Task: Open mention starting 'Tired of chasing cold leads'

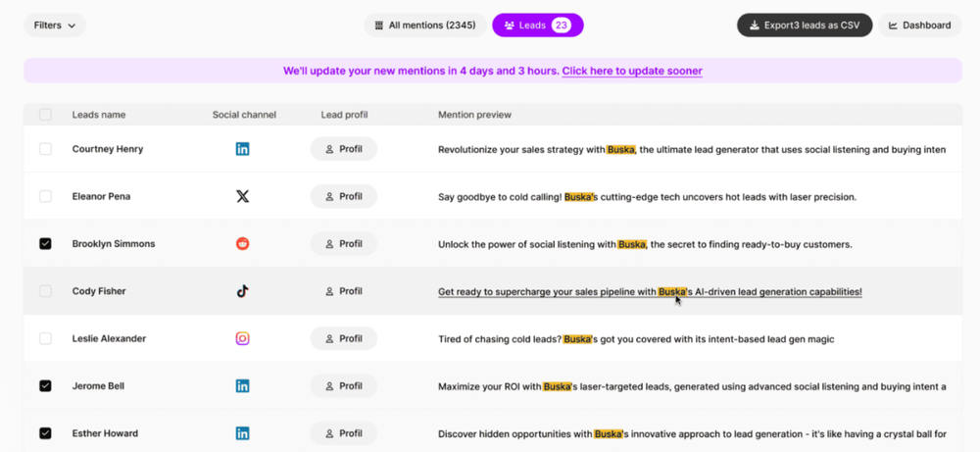Action: tap(636, 339)
